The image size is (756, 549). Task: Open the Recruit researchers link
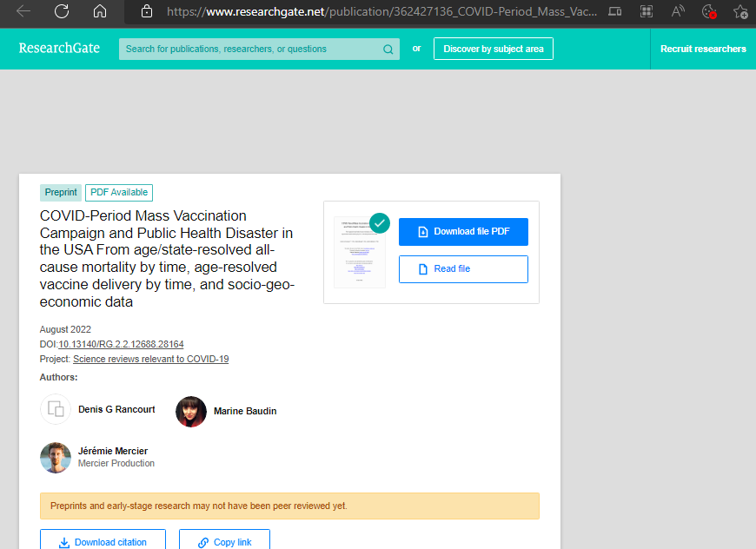click(703, 49)
